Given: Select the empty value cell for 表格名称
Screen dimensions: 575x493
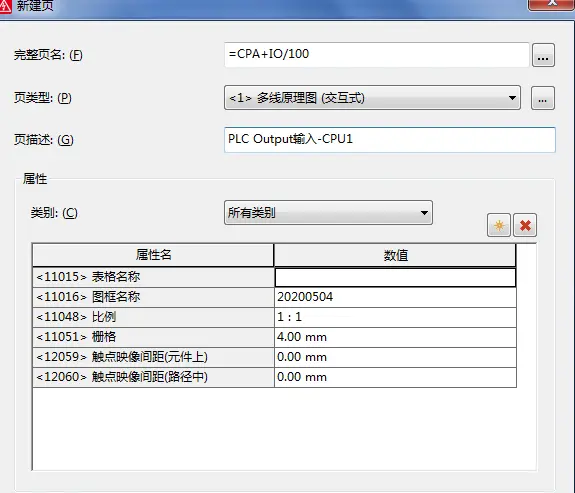Looking at the screenshot, I should tap(395, 277).
